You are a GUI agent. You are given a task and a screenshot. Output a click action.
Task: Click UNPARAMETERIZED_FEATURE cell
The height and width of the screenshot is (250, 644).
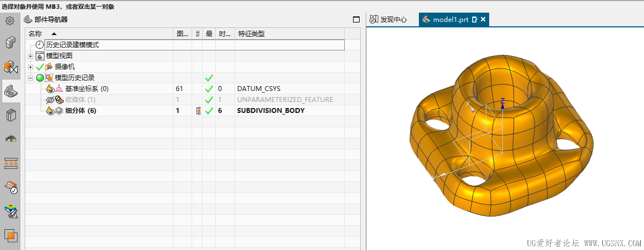point(285,100)
